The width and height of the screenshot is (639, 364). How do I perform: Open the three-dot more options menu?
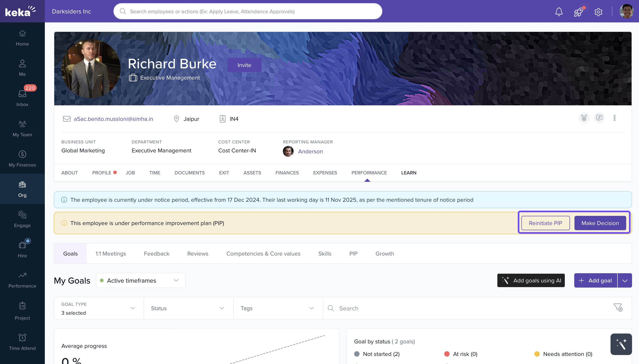(615, 118)
